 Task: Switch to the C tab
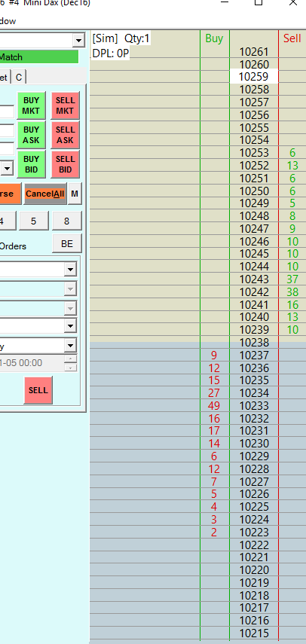tap(19, 78)
